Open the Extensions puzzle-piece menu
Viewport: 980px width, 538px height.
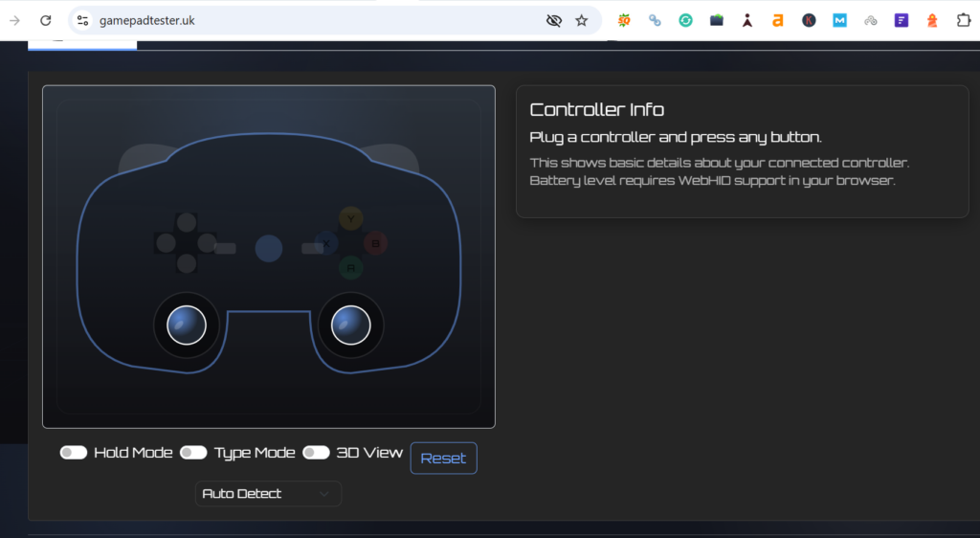tap(964, 21)
